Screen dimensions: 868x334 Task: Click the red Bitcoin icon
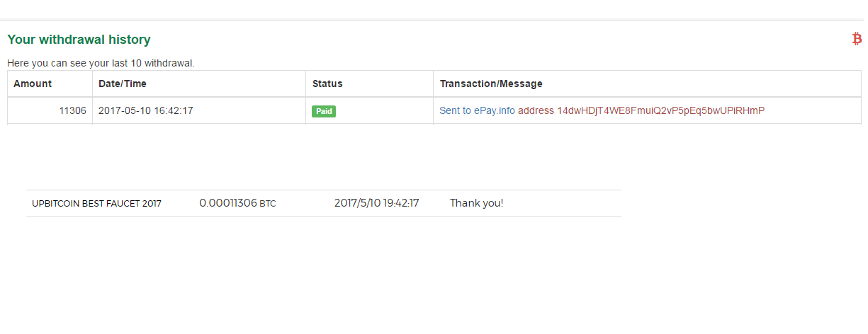[x=857, y=39]
